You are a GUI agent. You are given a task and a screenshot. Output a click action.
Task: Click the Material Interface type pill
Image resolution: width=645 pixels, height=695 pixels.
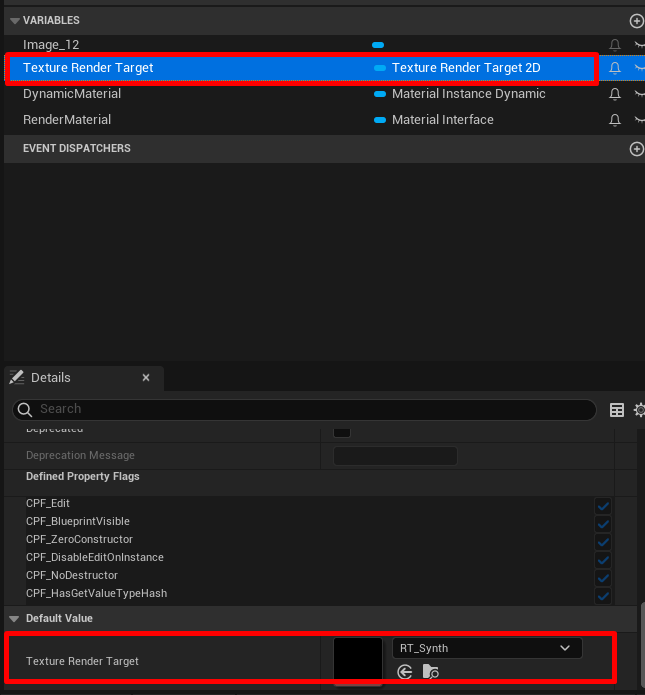(x=380, y=120)
